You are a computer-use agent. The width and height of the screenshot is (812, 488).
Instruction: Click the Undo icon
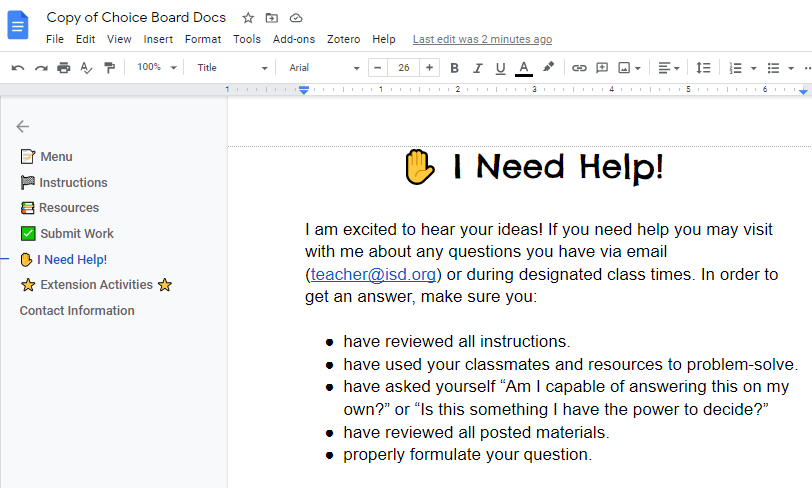(x=18, y=68)
